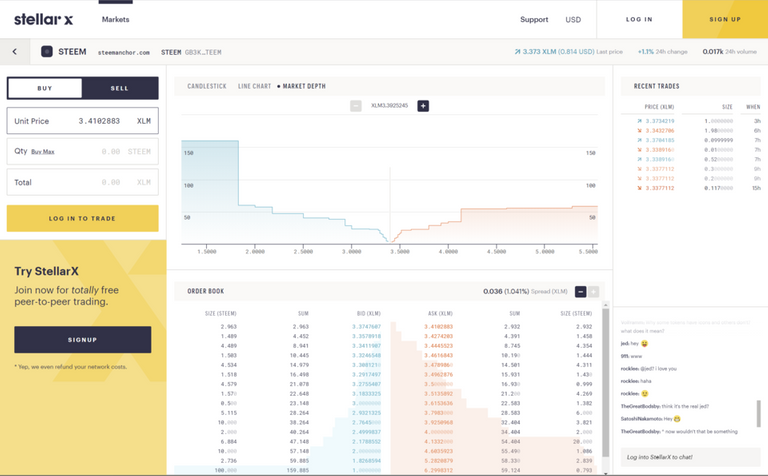This screenshot has height=476, width=768.
Task: Click the order book vertical scrollbar
Action: click(606, 382)
